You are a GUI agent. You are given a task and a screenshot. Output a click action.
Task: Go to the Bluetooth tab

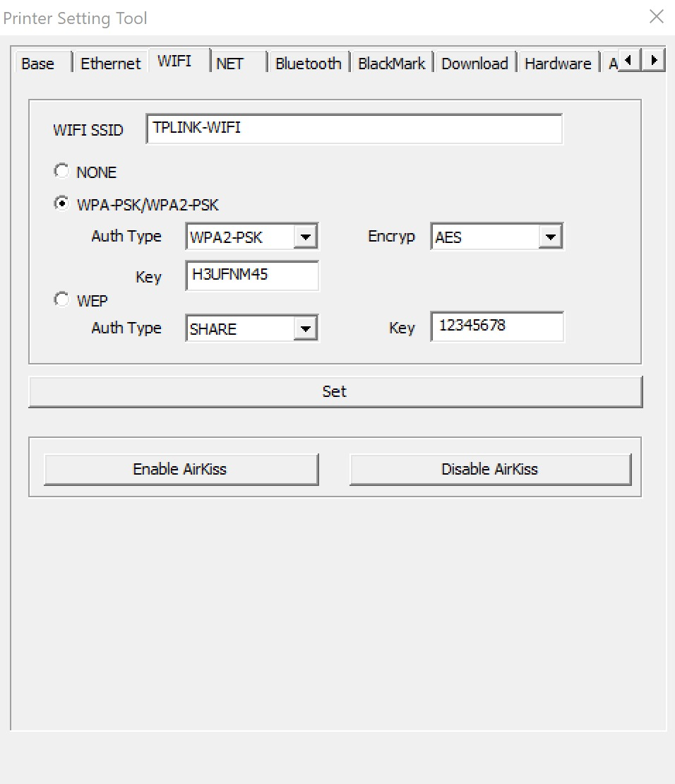click(x=308, y=64)
